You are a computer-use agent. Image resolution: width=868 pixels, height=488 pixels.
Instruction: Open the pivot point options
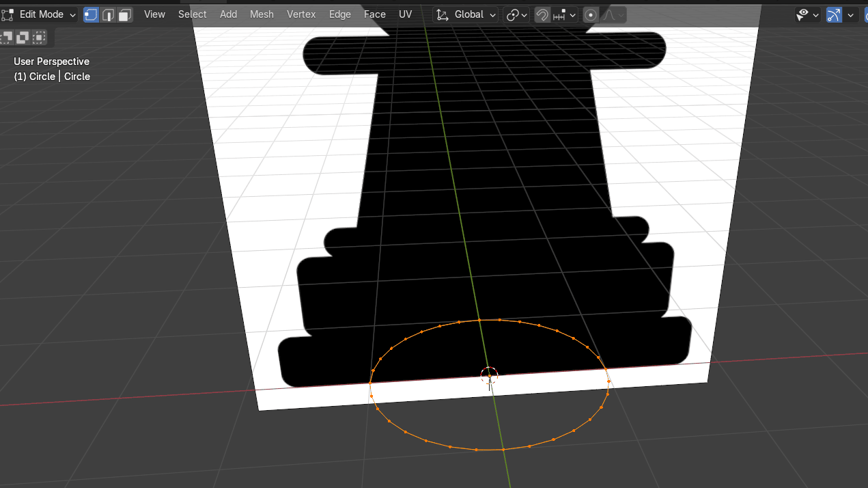(517, 14)
